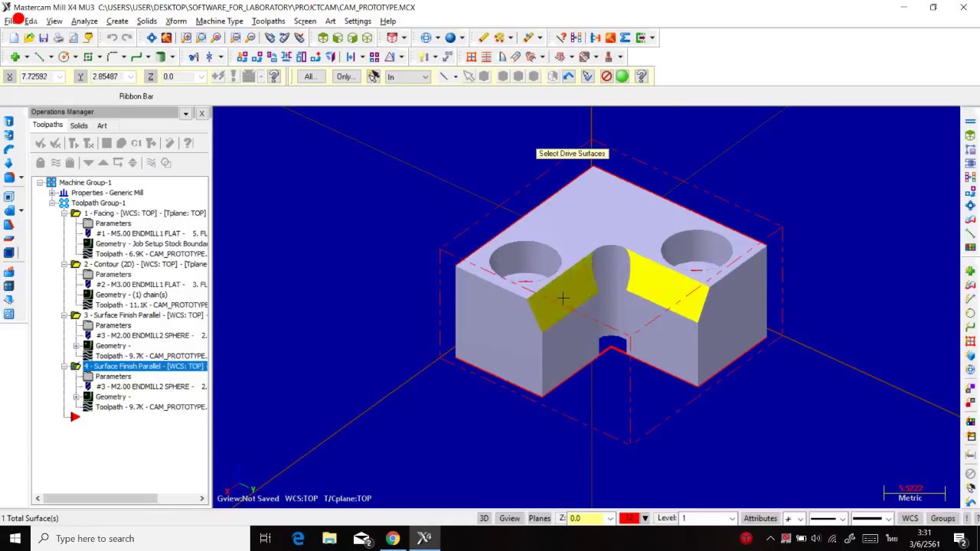Viewport: 980px width, 551px height.
Task: Open the In selection mode dropdown
Action: [425, 77]
